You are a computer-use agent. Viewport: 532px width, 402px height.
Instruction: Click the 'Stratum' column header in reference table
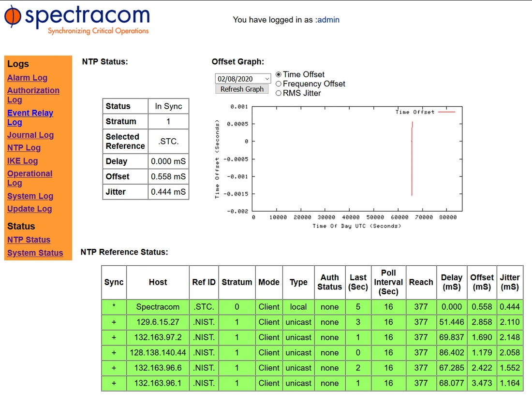[237, 282]
